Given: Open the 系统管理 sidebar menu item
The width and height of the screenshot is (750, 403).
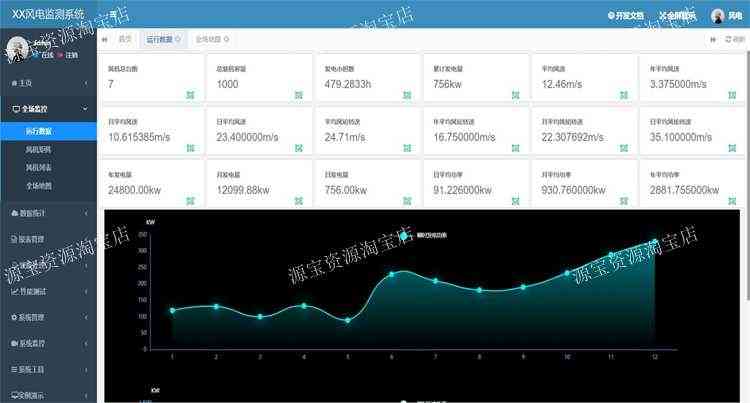Looking at the screenshot, I should (48, 317).
